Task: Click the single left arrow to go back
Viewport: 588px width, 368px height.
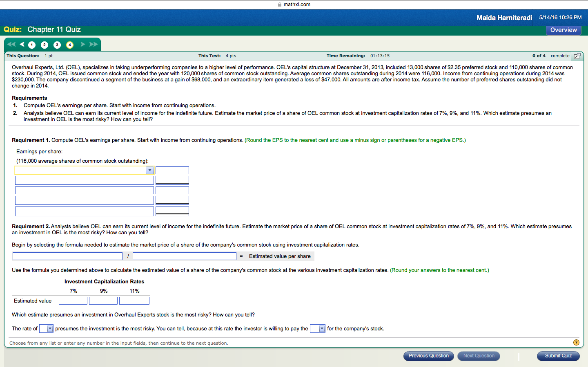Action: pyautogui.click(x=22, y=45)
